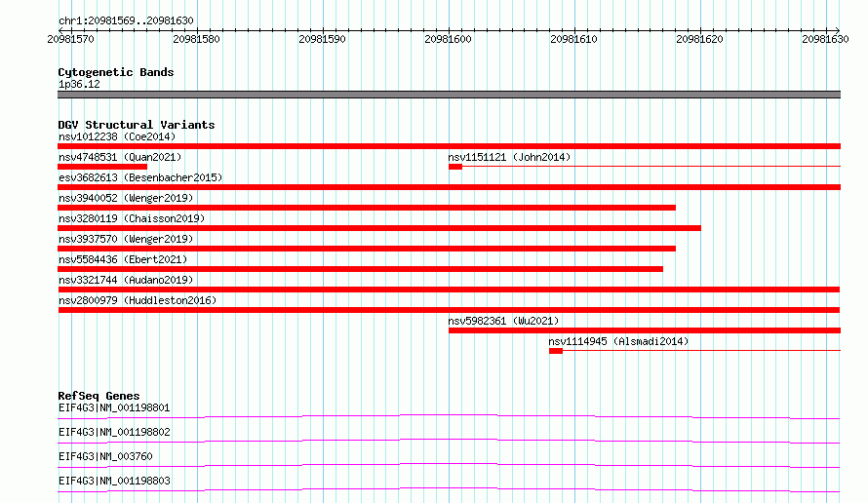Viewport: 868px width, 503px height.
Task: Click ruler position 20981590
Action: pos(322,39)
